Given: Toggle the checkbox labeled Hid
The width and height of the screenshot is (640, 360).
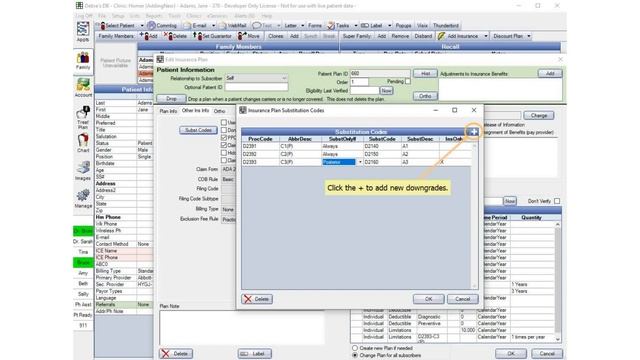Looking at the screenshot, I should point(224,153).
